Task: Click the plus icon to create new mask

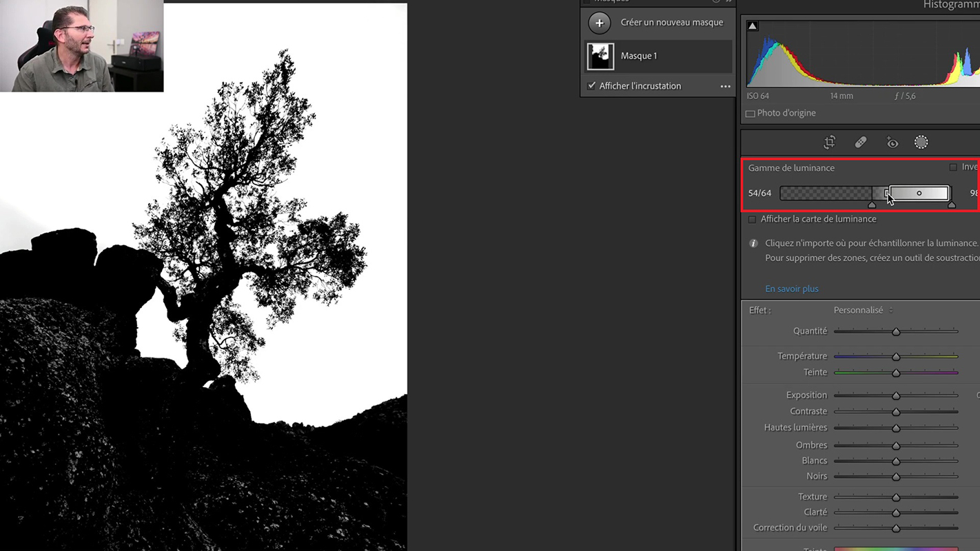Action: coord(600,23)
